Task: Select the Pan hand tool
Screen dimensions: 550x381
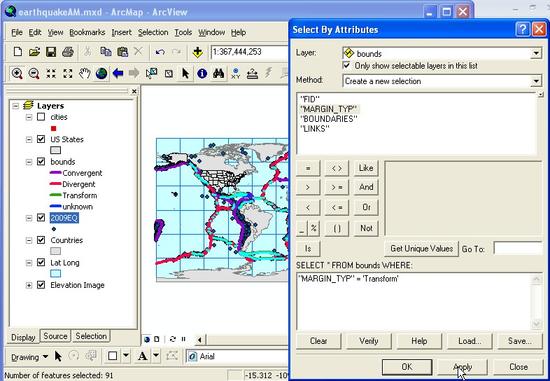Action: [85, 73]
